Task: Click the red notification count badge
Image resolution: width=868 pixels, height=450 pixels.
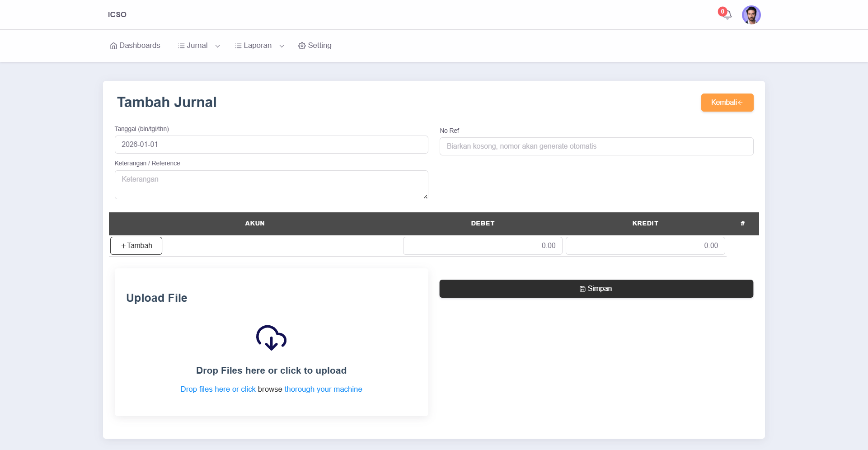Action: (722, 11)
